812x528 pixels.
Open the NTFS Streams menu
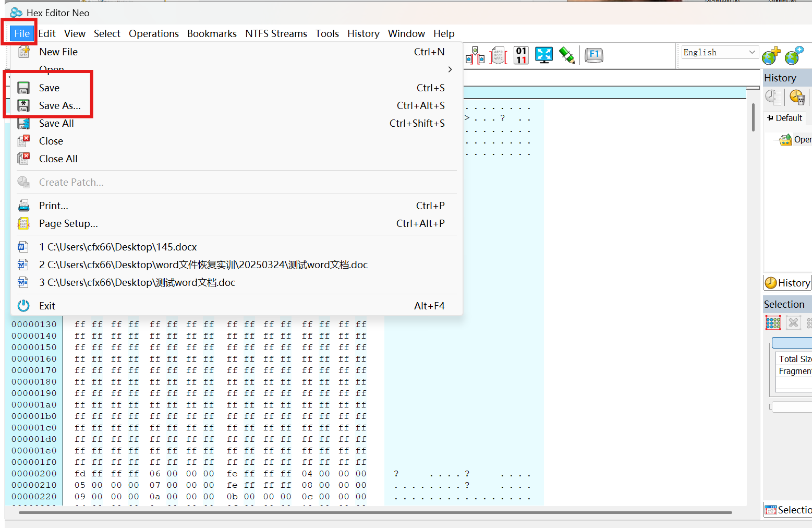click(276, 33)
